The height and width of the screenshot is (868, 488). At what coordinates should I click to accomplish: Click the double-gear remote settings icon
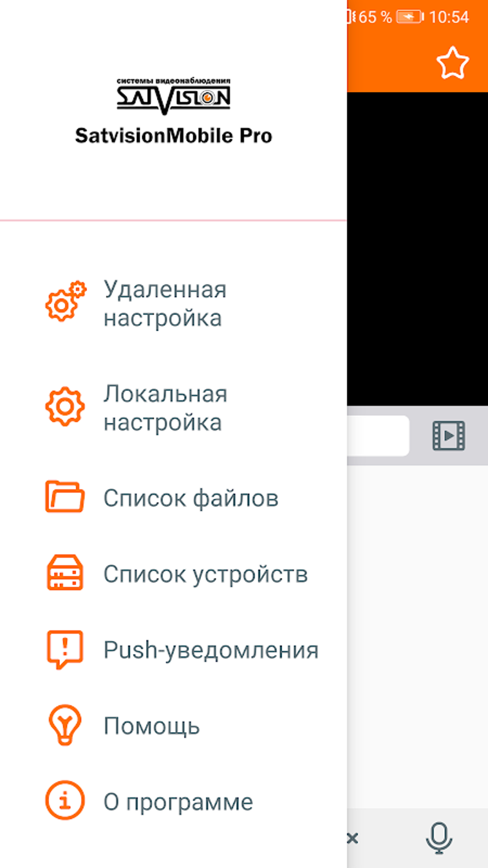(66, 301)
